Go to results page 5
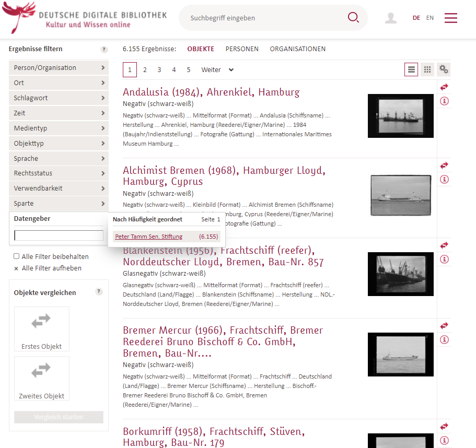Screen dimensions: 476x448 [189, 70]
